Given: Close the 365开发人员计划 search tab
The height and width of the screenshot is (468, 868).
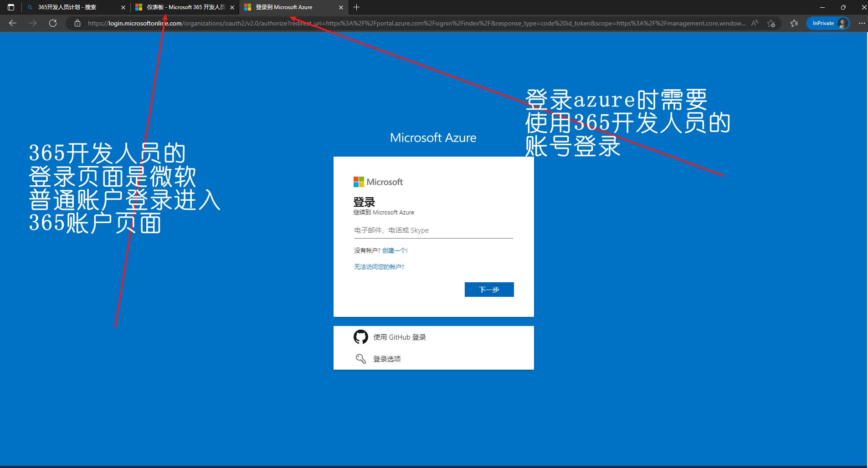Looking at the screenshot, I should coord(123,7).
